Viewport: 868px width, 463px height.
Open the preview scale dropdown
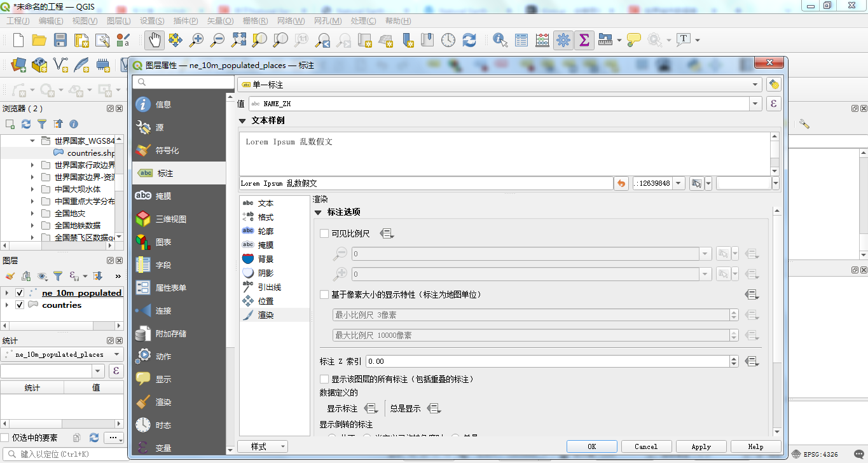pos(679,183)
